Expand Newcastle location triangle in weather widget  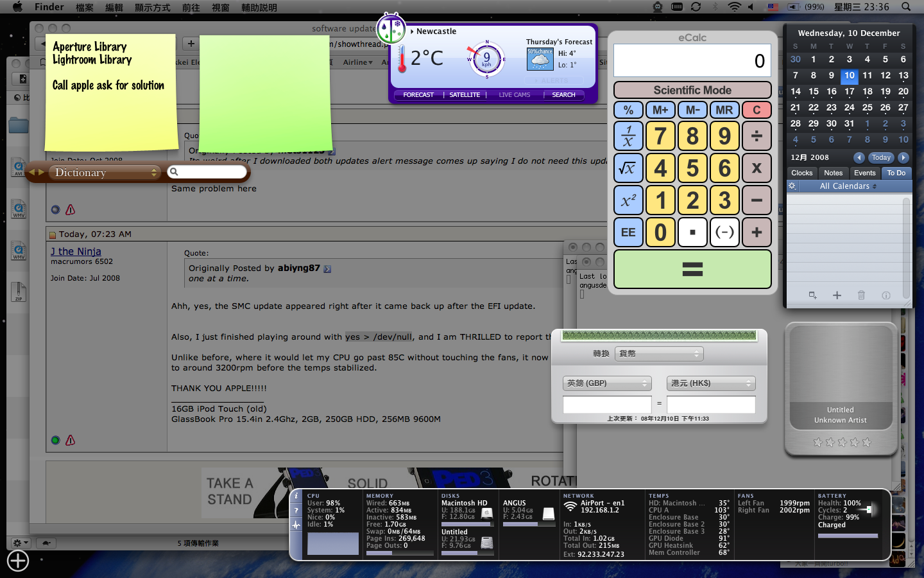coord(412,31)
